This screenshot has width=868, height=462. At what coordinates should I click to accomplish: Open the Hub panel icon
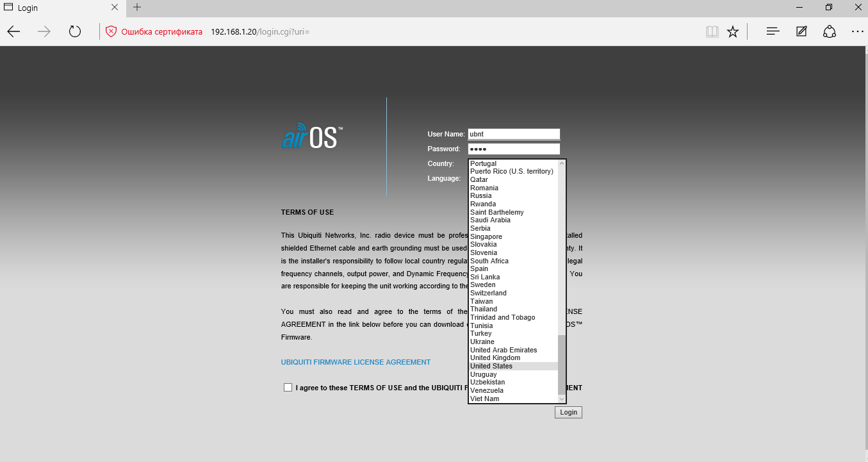(773, 31)
